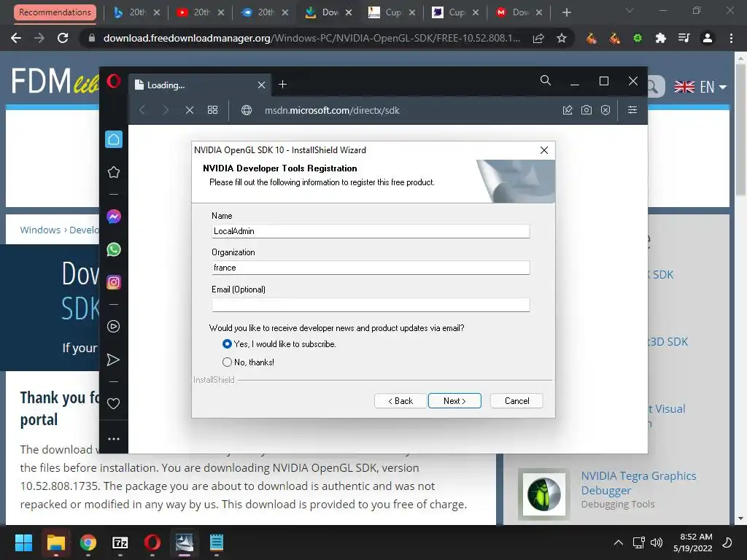747x560 pixels.
Task: Open the volume control in system tray
Action: coord(657,542)
